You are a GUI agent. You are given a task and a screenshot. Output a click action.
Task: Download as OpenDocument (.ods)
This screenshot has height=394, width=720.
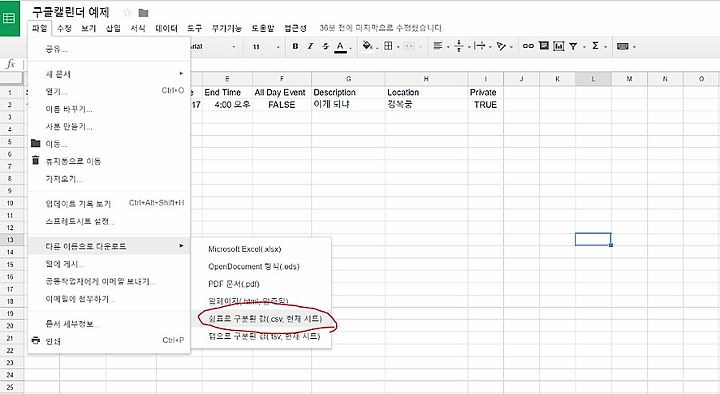coord(261,266)
